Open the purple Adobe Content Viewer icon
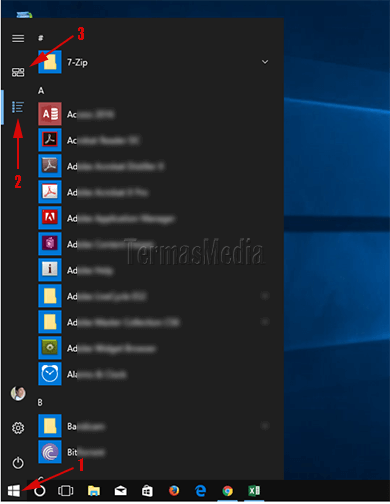The image size is (390, 504). click(50, 244)
